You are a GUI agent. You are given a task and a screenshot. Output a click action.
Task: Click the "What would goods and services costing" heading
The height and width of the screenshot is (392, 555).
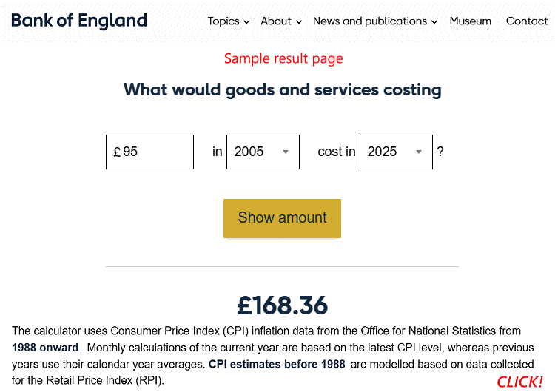click(282, 90)
